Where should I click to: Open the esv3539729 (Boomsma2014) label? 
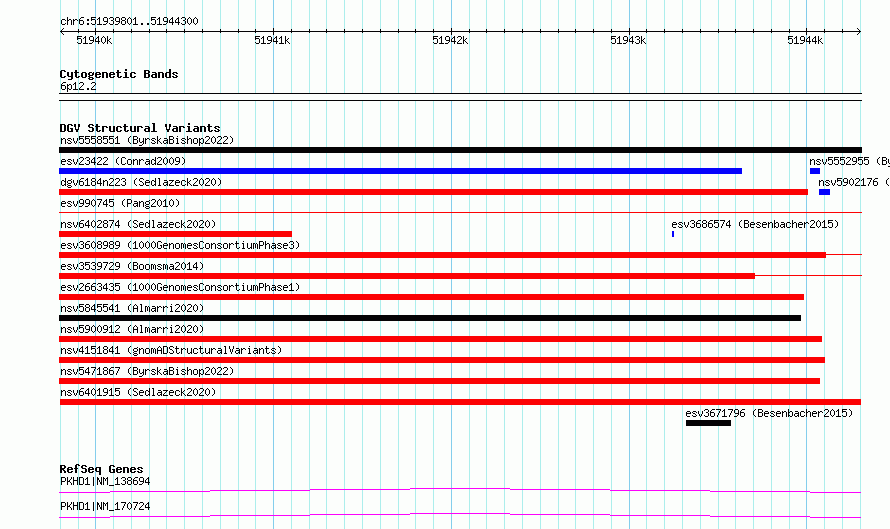pyautogui.click(x=132, y=266)
